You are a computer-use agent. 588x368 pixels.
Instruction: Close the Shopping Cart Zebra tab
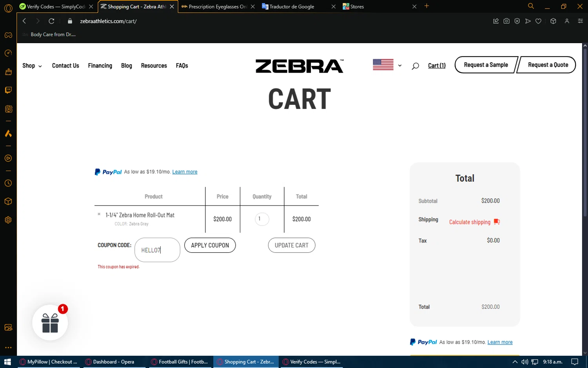(x=172, y=7)
